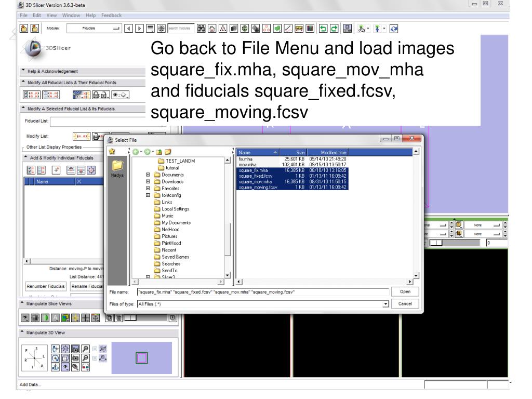This screenshot has width=532, height=399.
Task: Expand the Favorites folder tree node
Action: (148, 188)
